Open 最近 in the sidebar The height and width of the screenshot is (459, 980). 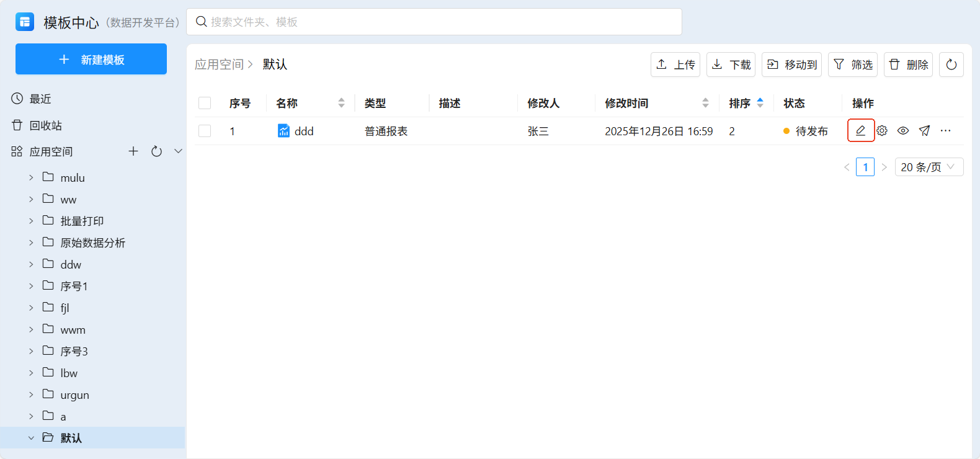tap(40, 99)
